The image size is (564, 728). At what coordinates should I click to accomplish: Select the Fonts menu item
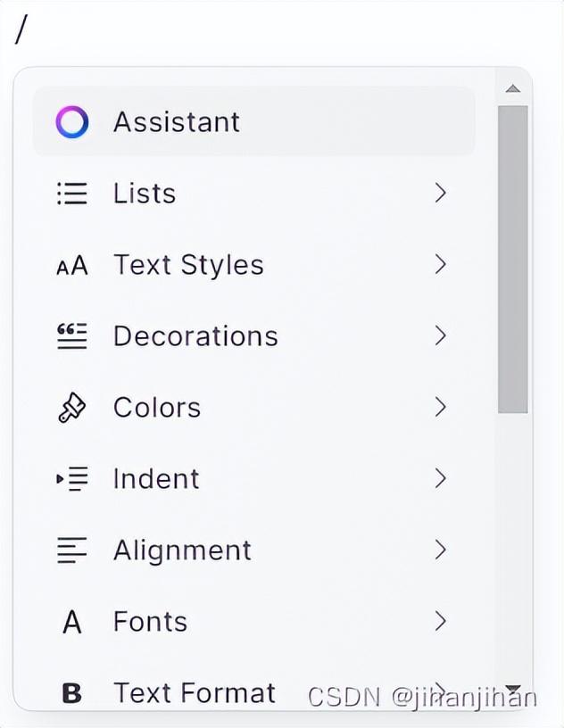point(150,622)
